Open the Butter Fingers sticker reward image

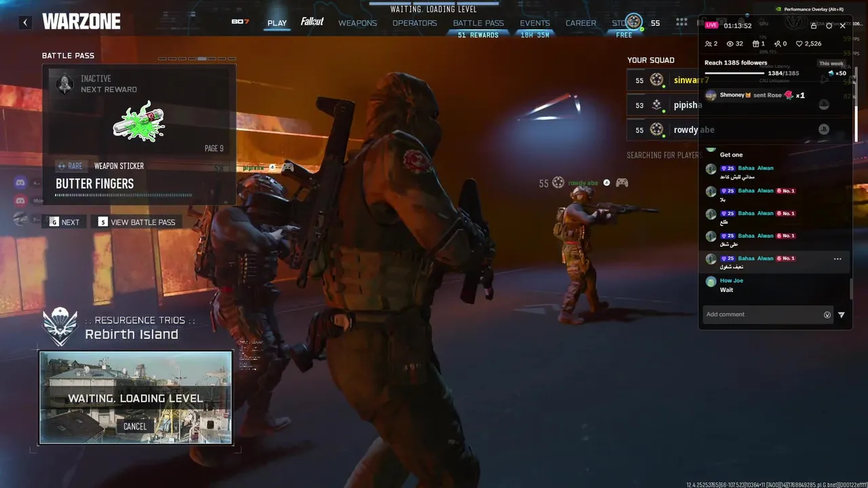pyautogui.click(x=139, y=121)
